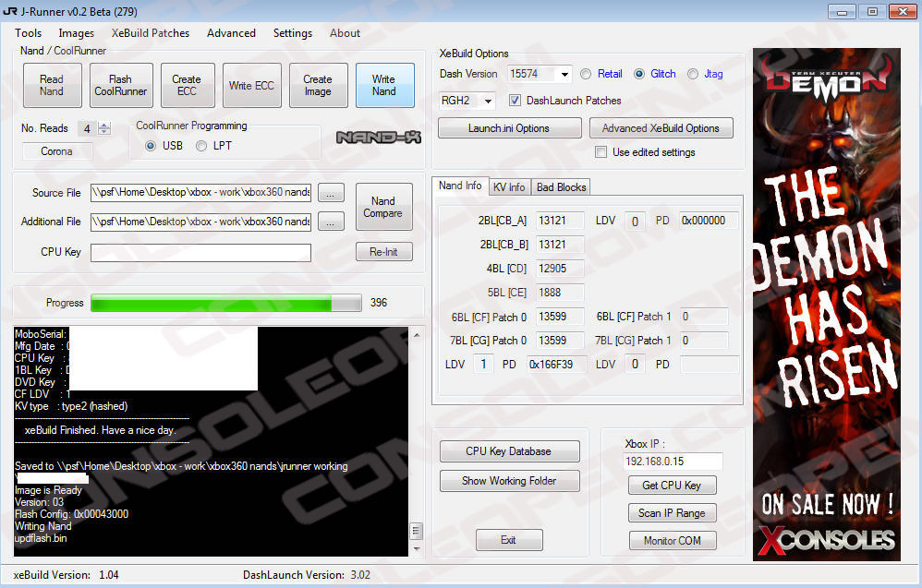
Task: Click the log scrollbar down arrow
Action: (417, 549)
